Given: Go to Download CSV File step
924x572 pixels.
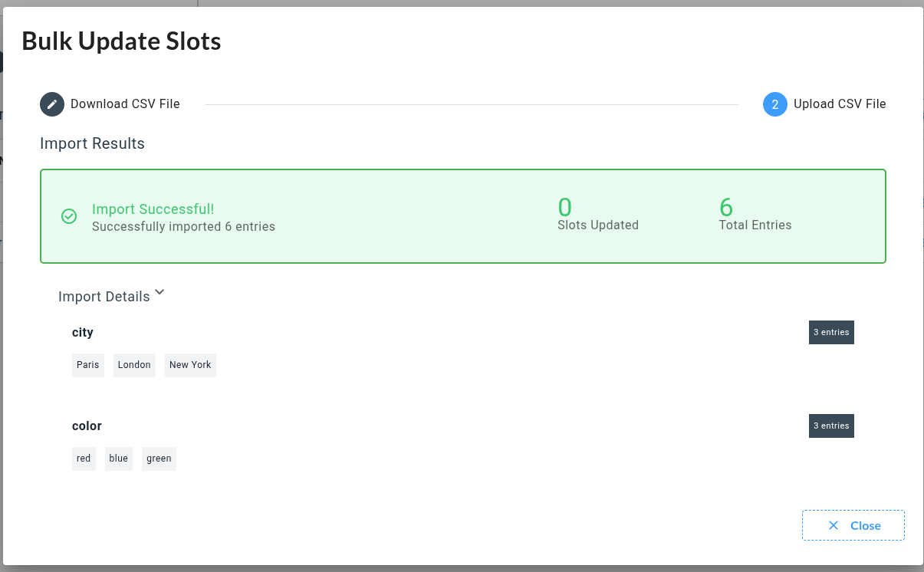Looking at the screenshot, I should tap(125, 104).
